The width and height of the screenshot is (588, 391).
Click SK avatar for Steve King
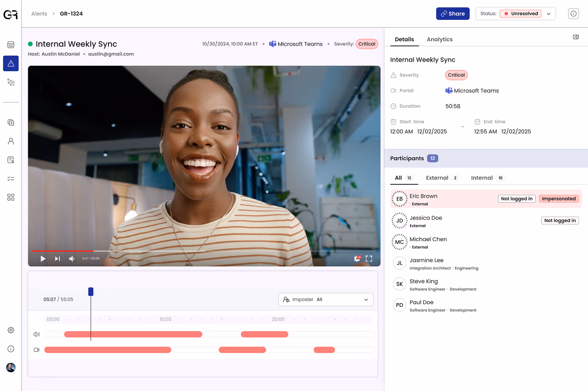pos(399,284)
